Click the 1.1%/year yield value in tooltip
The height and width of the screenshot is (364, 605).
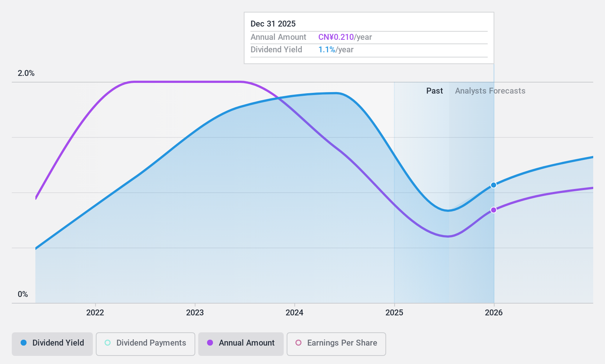336,50
